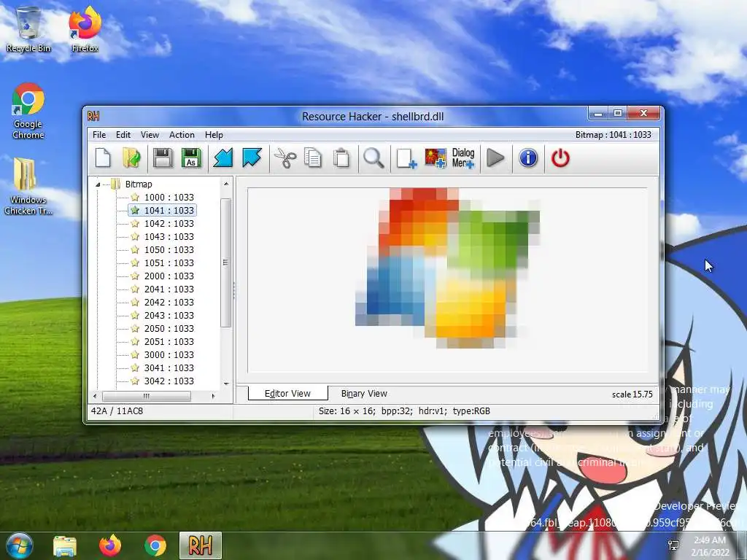The image size is (747, 560).
Task: Select the Firefox desktop shortcut
Action: (85, 29)
